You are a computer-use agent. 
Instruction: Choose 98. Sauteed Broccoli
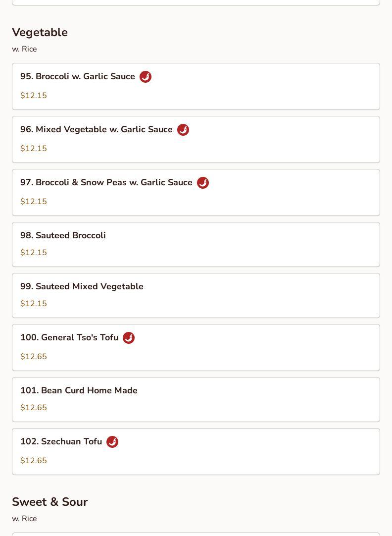196,244
